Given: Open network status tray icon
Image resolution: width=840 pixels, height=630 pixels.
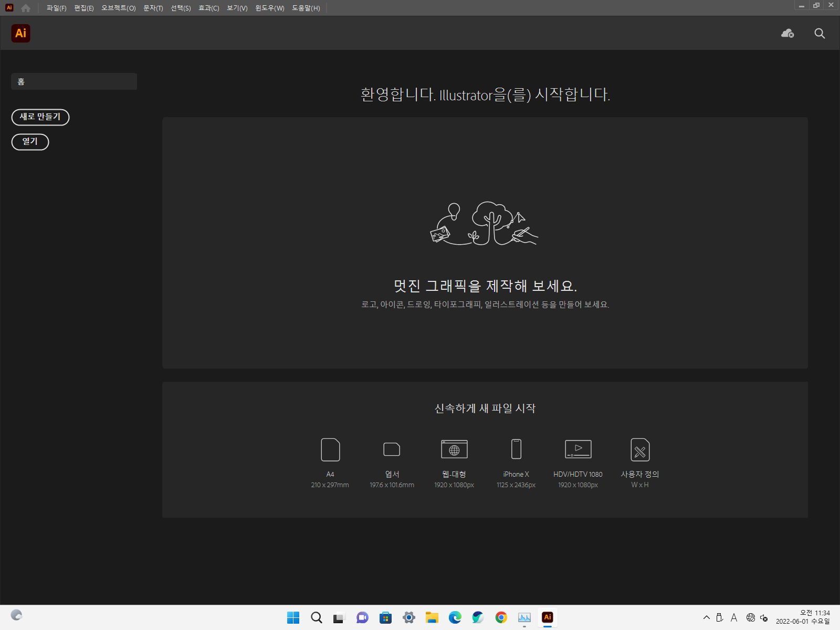Looking at the screenshot, I should [751, 617].
